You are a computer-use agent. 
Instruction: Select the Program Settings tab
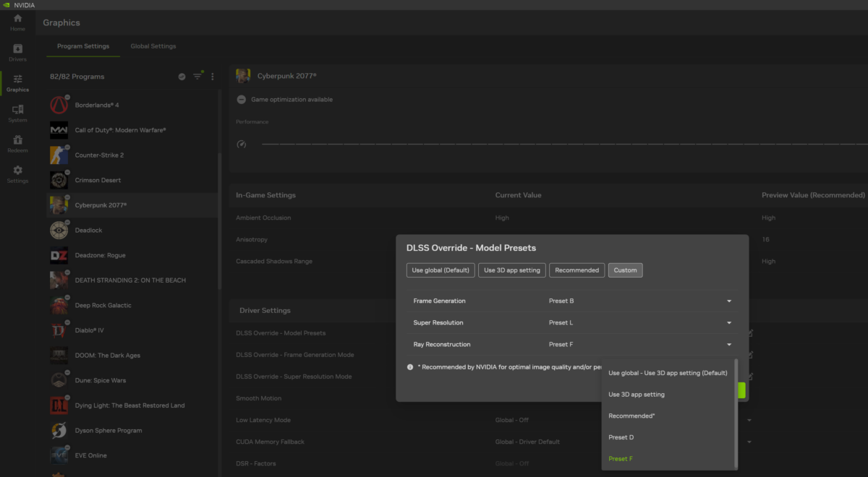click(x=83, y=46)
